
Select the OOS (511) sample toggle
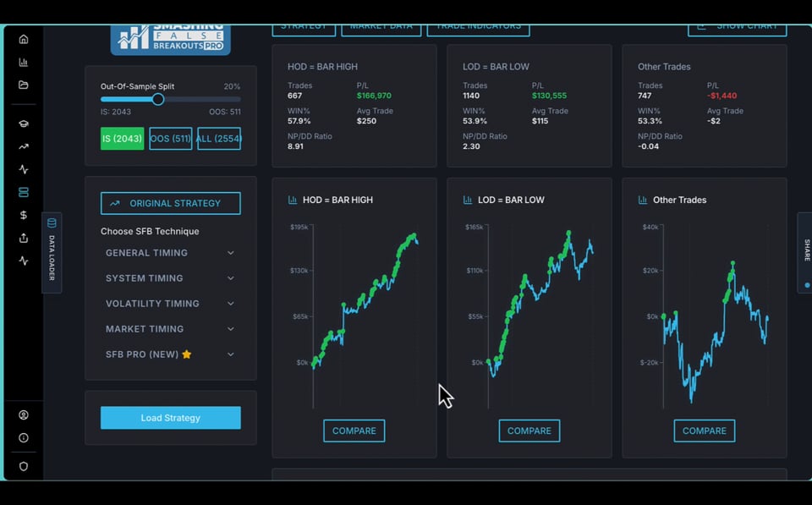pos(170,139)
